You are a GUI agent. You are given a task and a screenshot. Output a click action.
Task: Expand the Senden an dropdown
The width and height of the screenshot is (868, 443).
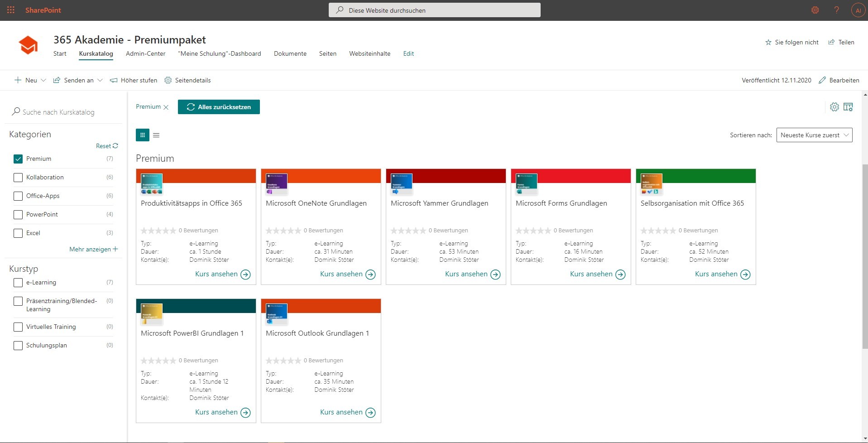(100, 80)
